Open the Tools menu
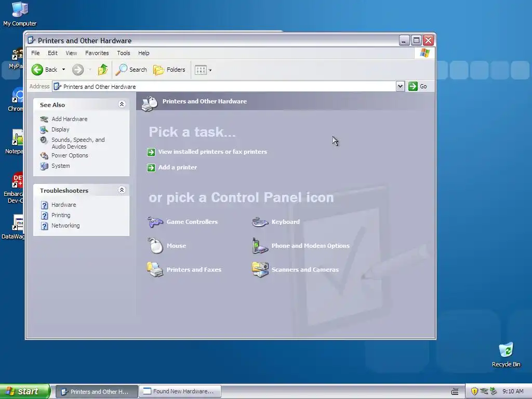 coord(124,53)
